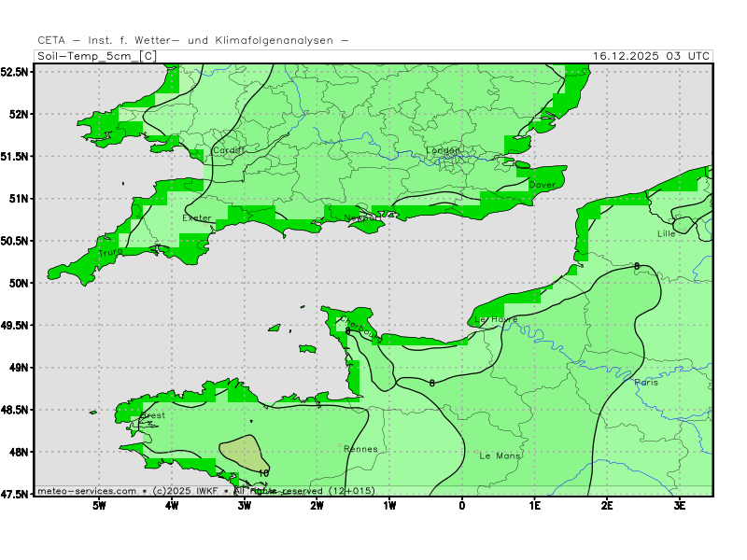Click the 8 contour label near Lille
Image resolution: width=747 pixels, height=560 pixels.
(x=637, y=267)
